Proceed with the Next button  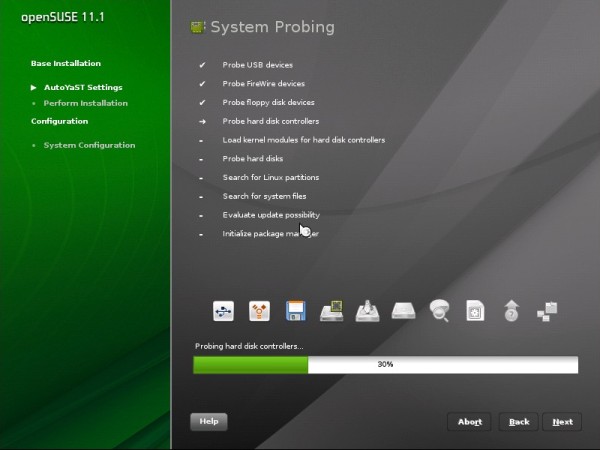[x=562, y=422]
